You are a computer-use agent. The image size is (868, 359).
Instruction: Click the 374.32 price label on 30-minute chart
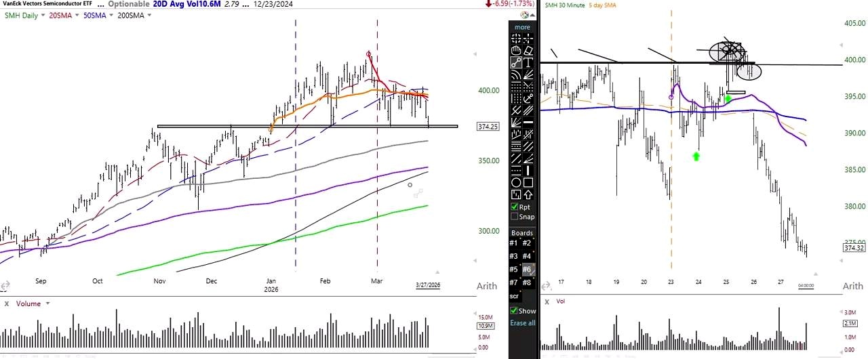853,248
